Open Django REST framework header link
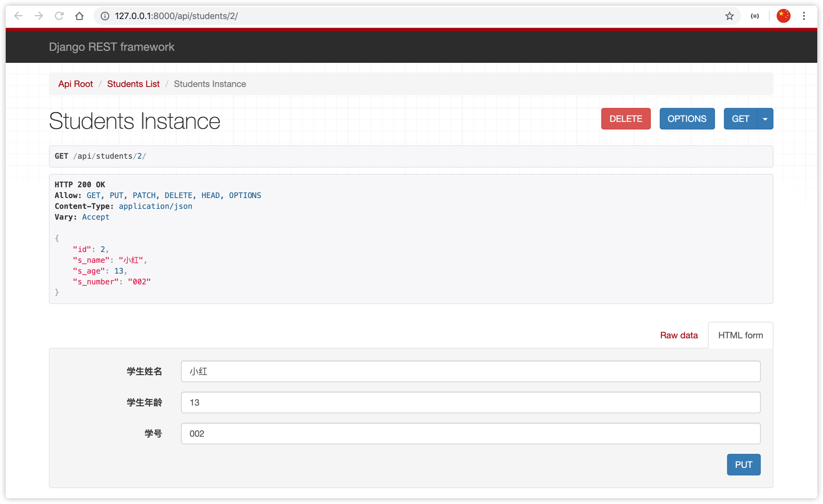The height and width of the screenshot is (504, 823). tap(111, 47)
